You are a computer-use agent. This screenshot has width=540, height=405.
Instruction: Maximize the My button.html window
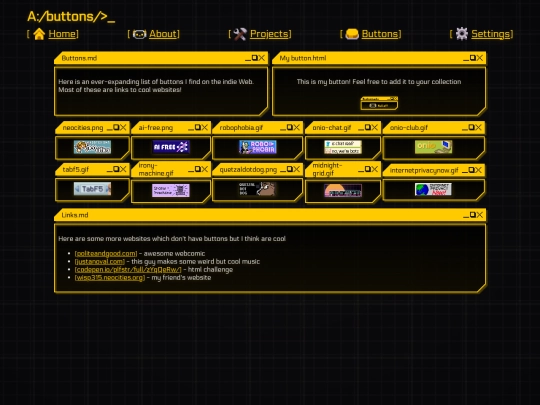pyautogui.click(x=472, y=58)
